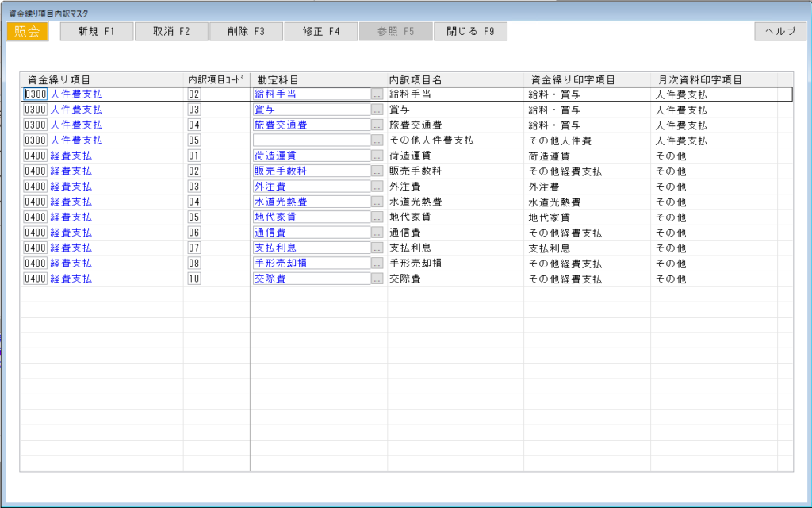Open the lookup button beside 旅費交通費
The height and width of the screenshot is (508, 812).
[x=377, y=125]
